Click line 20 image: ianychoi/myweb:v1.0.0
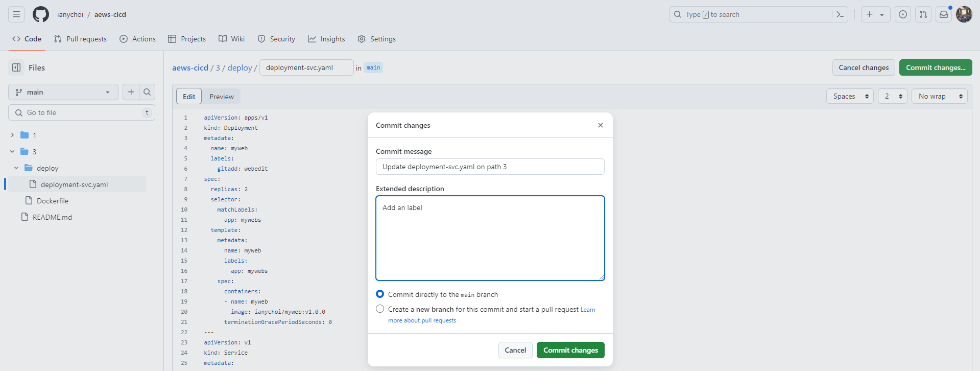The width and height of the screenshot is (980, 371). click(x=278, y=312)
